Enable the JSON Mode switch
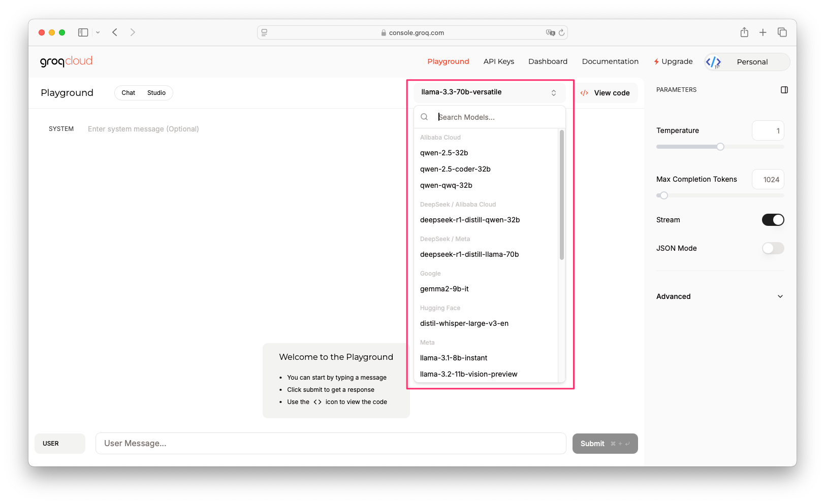 (773, 248)
